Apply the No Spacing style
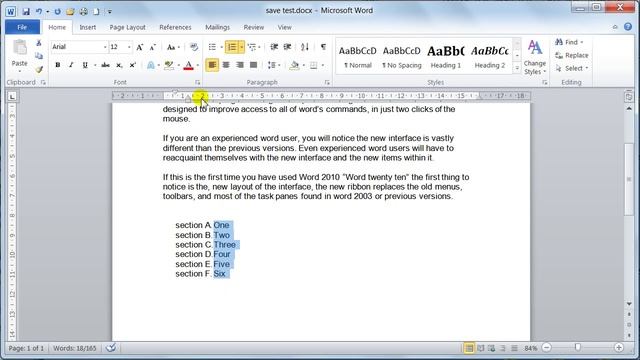 point(402,57)
